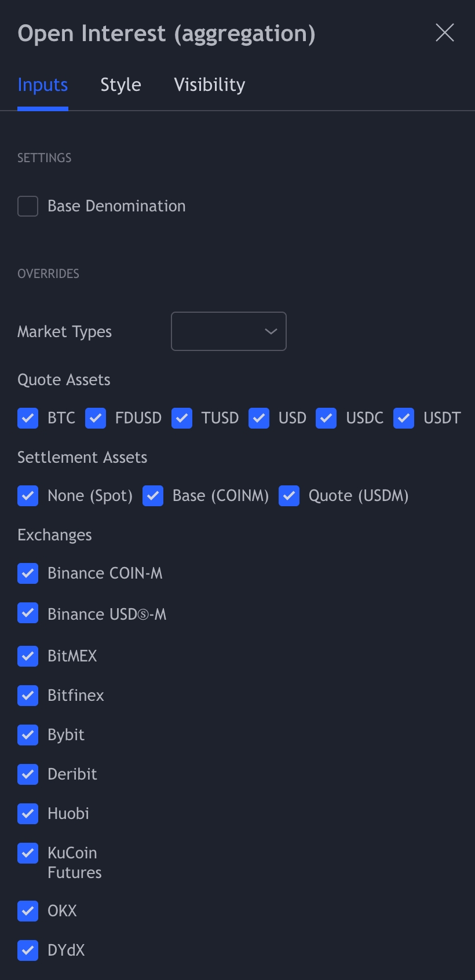Deselect the DYdX exchange checkbox
475x980 pixels.
click(x=28, y=950)
